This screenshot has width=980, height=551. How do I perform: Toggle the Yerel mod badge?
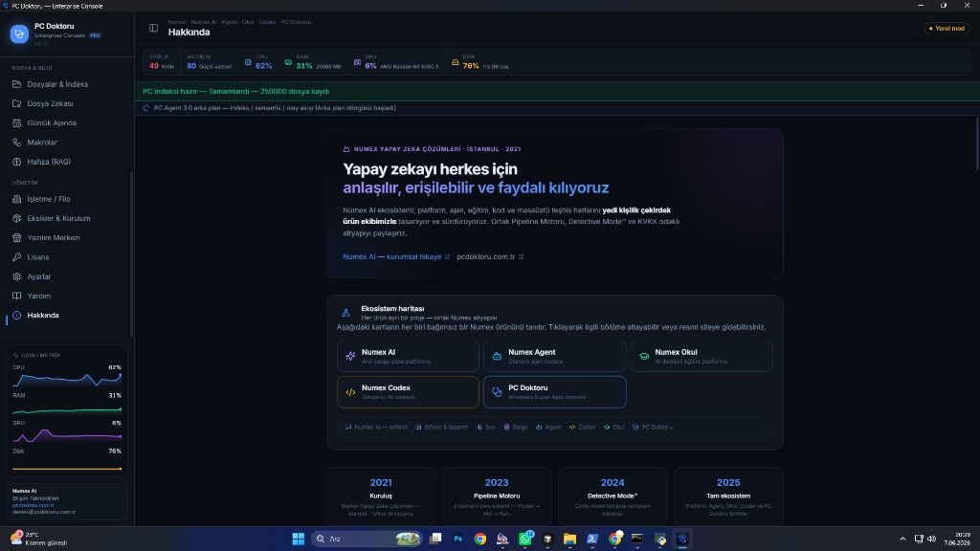[947, 28]
